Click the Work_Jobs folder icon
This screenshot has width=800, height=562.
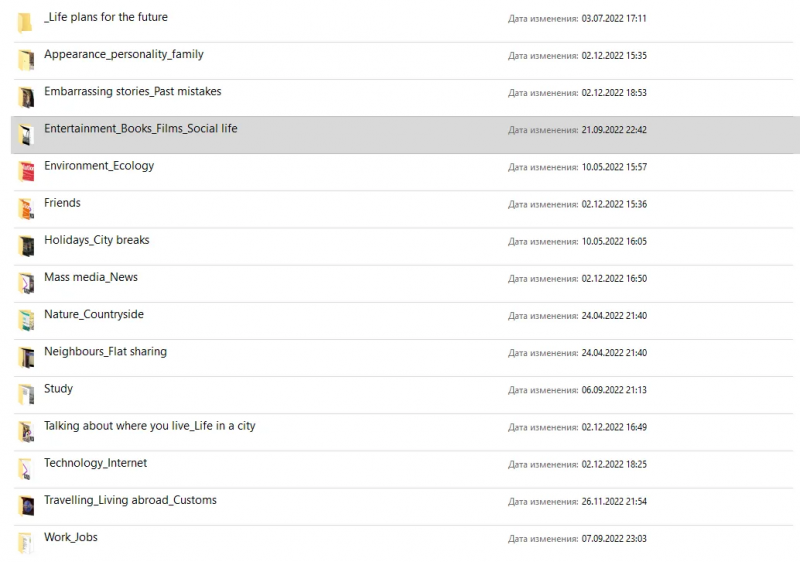click(26, 543)
